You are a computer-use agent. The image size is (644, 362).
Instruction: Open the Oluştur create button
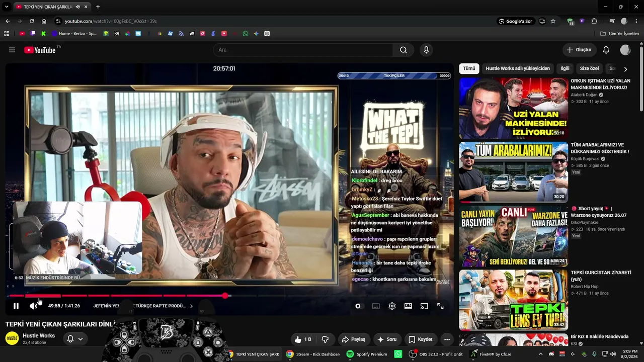click(579, 50)
